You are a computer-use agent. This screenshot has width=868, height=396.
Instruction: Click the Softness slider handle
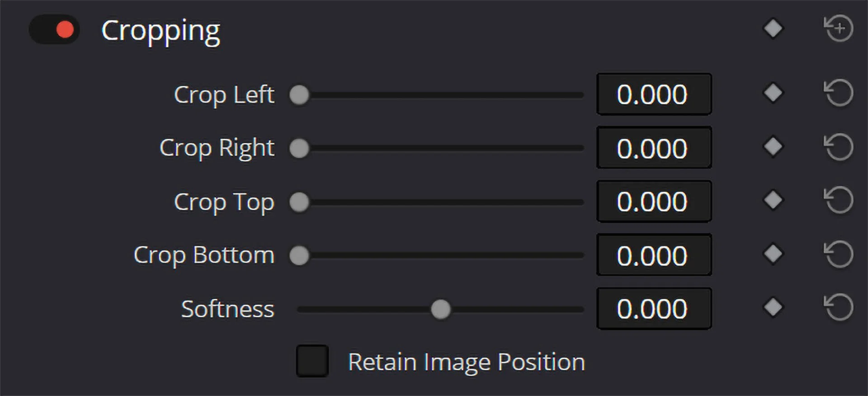tap(441, 309)
